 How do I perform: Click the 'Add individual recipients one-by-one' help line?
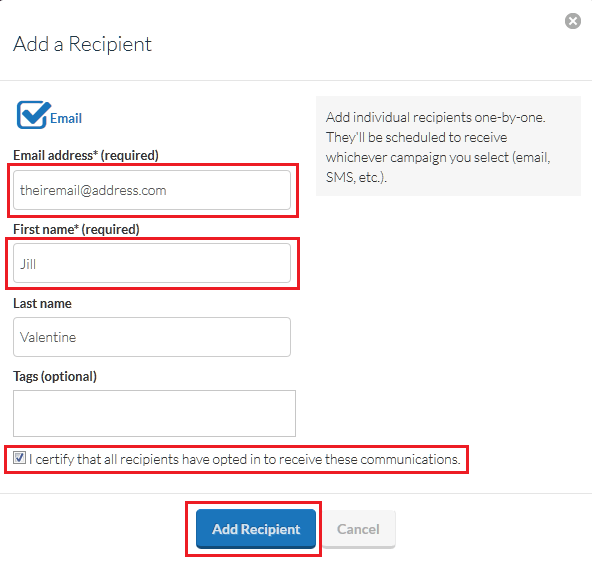pyautogui.click(x=436, y=117)
